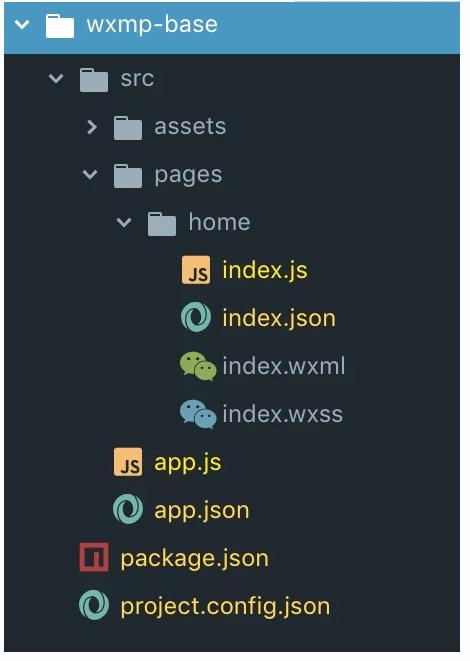Open the index.wxss file

click(x=282, y=414)
